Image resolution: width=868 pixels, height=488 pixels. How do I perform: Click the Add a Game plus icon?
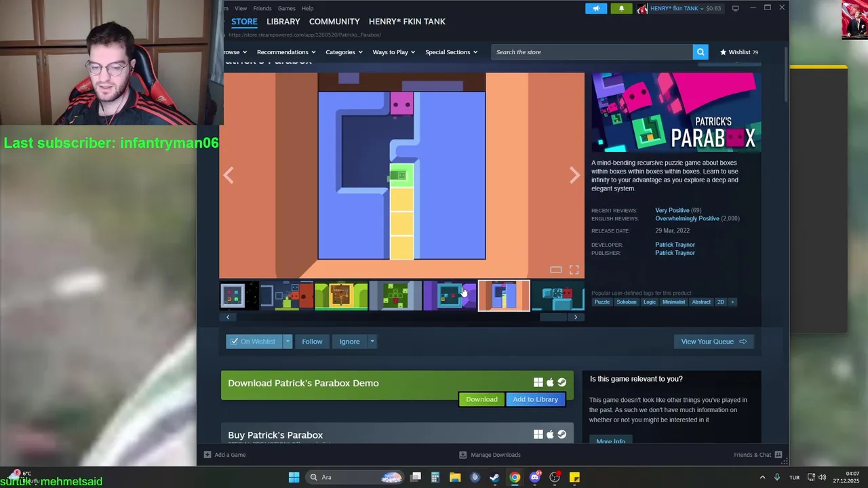(x=208, y=455)
